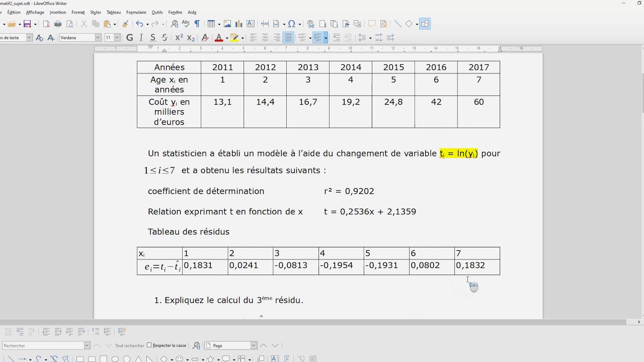Viewport: 644px width, 362px height.
Task: Center the paragraph horizontally
Action: click(x=265, y=37)
